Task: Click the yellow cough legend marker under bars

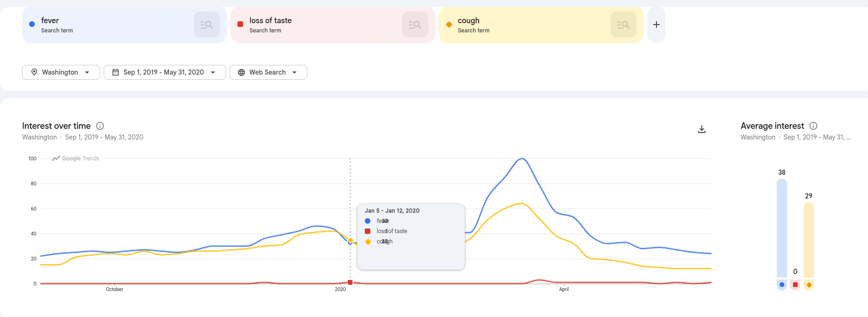Action: click(x=809, y=285)
